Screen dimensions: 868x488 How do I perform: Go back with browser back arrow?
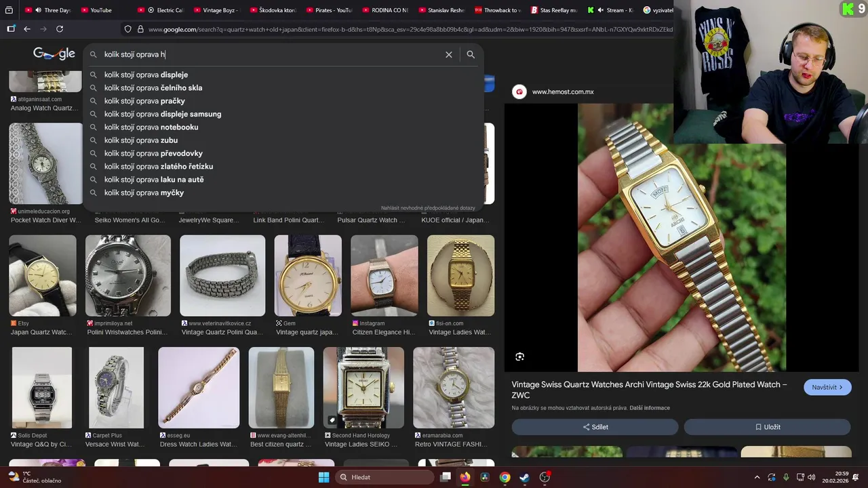coord(27,29)
